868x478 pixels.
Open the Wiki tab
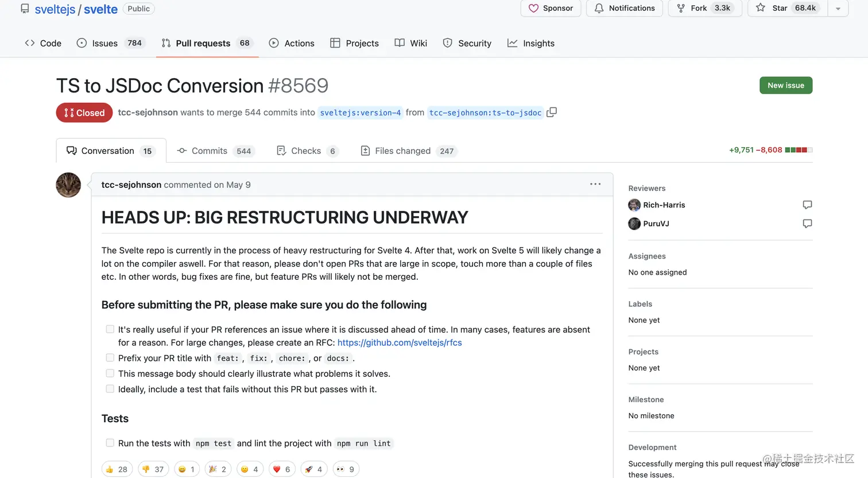pos(411,43)
